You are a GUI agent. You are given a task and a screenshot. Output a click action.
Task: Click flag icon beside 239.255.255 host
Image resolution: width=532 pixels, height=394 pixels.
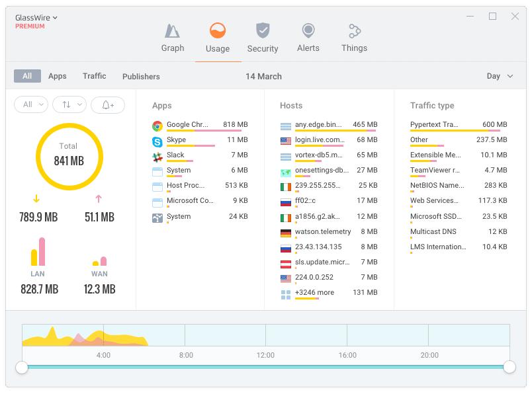tap(286, 187)
